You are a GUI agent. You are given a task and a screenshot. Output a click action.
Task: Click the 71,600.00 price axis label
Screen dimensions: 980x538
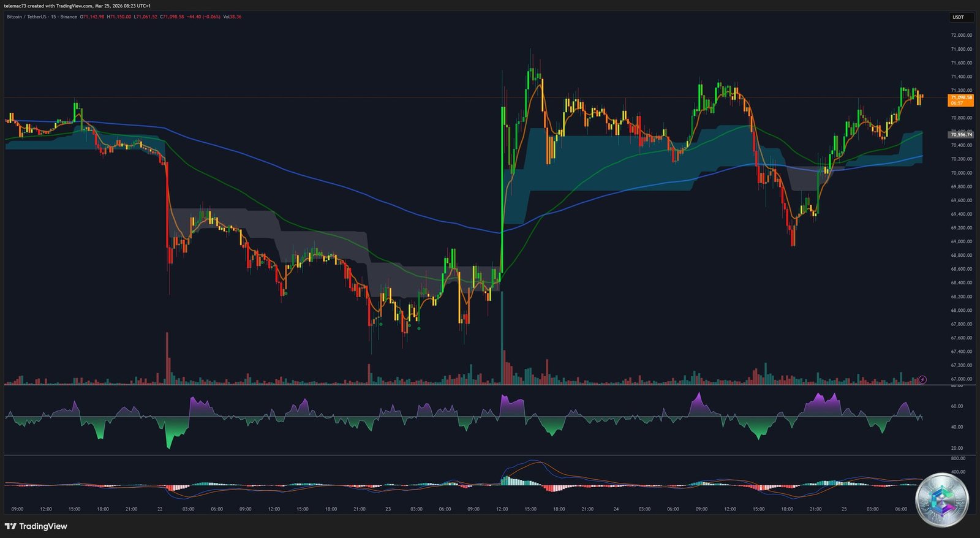pos(962,63)
